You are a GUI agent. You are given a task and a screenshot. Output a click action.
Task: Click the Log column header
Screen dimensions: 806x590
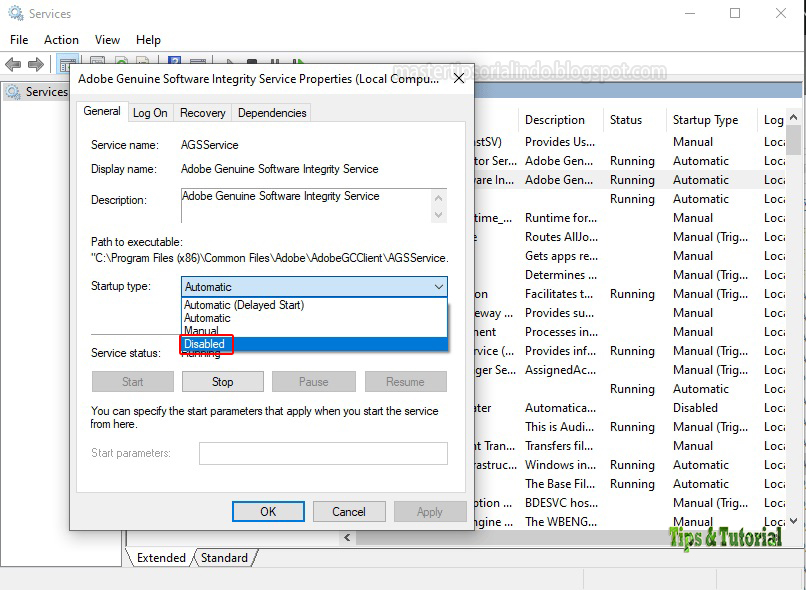coord(772,120)
